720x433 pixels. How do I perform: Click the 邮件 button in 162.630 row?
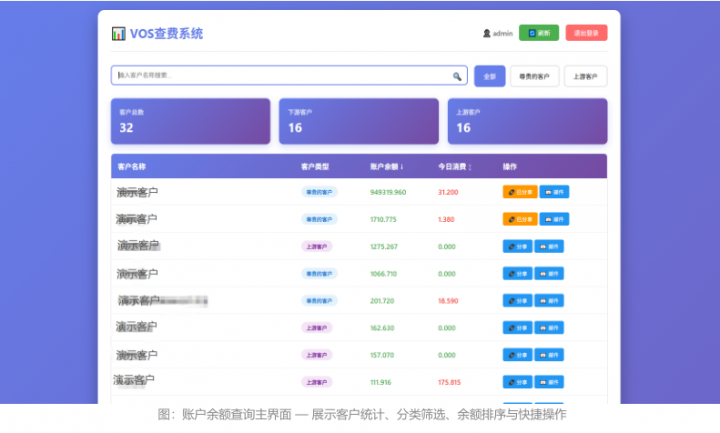[x=549, y=328]
